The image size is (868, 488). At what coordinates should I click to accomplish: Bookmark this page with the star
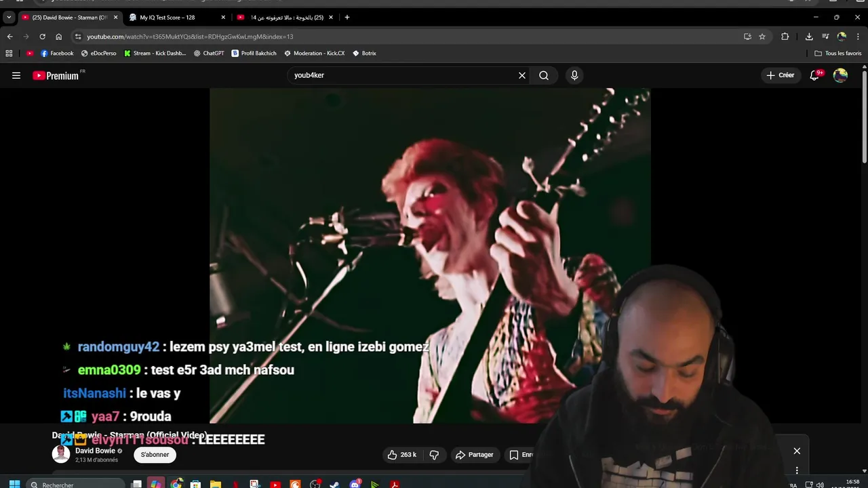point(762,37)
